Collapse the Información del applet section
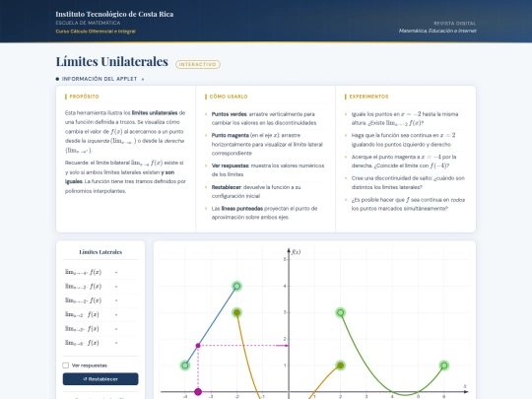 100,79
